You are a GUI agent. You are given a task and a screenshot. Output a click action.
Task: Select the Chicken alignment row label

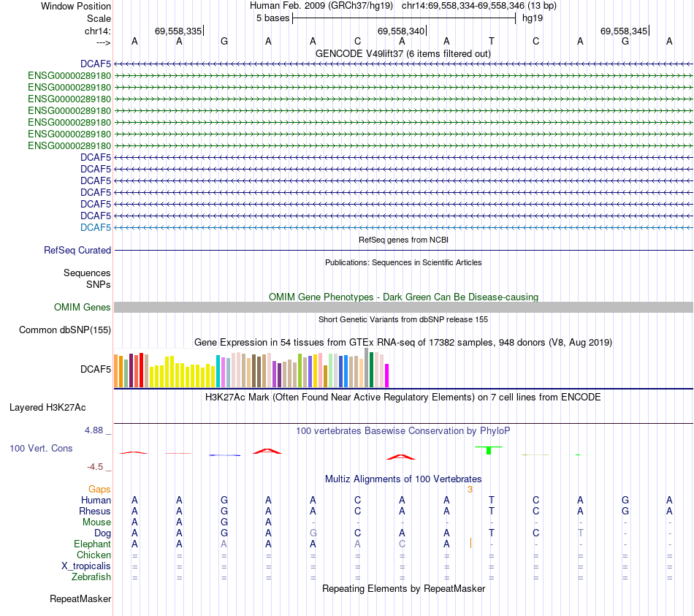94,555
